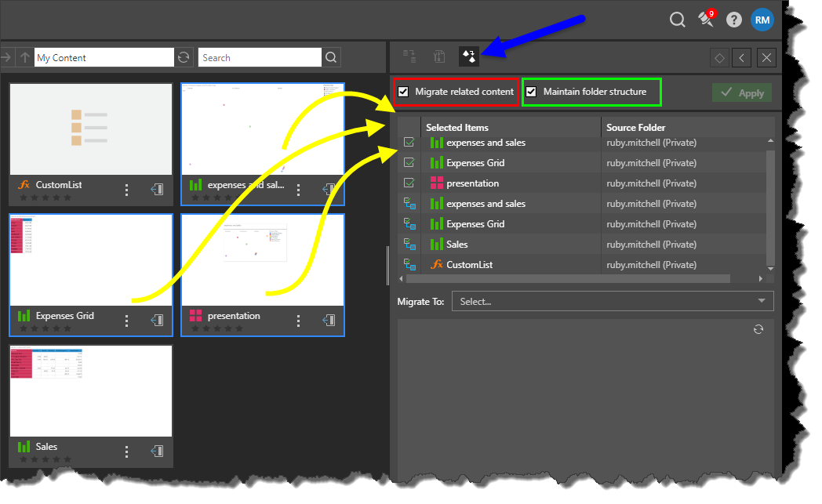Click the Apply button

[742, 92]
